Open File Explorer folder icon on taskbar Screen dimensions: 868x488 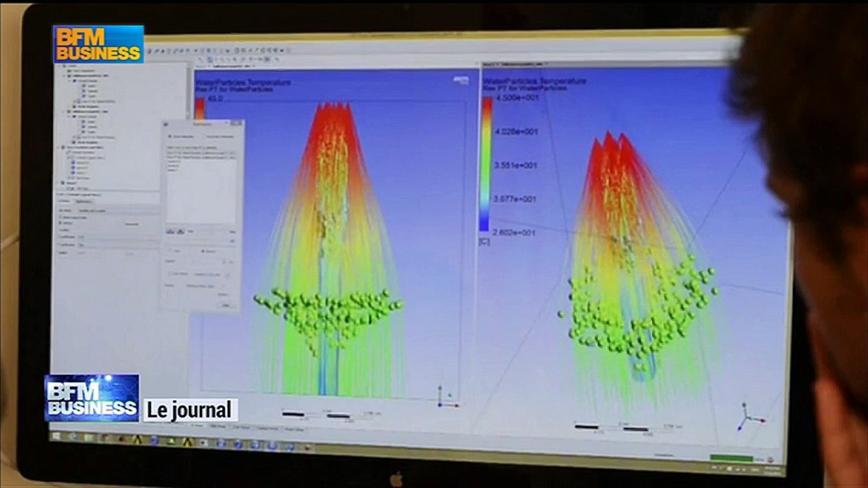click(88, 438)
